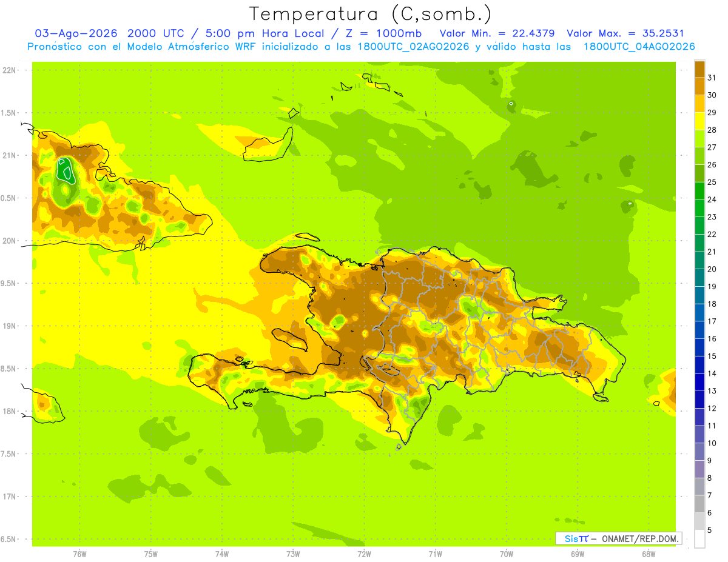Image resolution: width=728 pixels, height=562 pixels.
Task: Click the 'Temperatura (C,somb.)' title
Action: point(371,14)
